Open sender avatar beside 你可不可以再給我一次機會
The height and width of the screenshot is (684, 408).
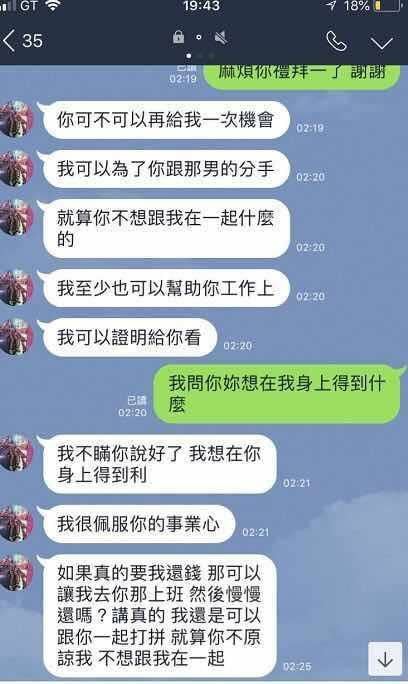pos(16,119)
